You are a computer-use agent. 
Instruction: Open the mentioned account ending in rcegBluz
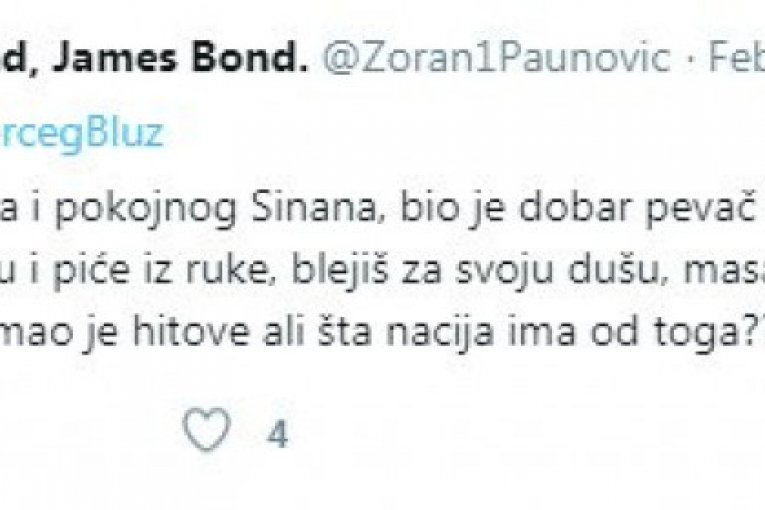[x=81, y=134]
